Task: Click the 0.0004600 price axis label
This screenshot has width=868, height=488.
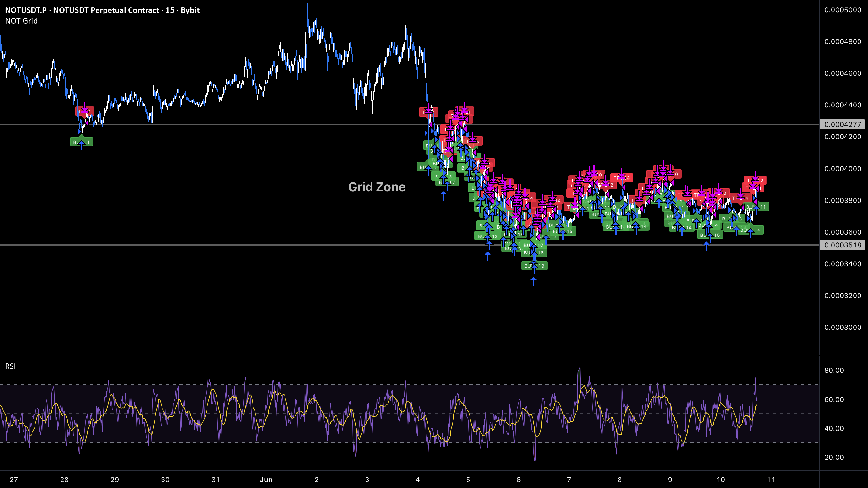Action: coord(843,73)
